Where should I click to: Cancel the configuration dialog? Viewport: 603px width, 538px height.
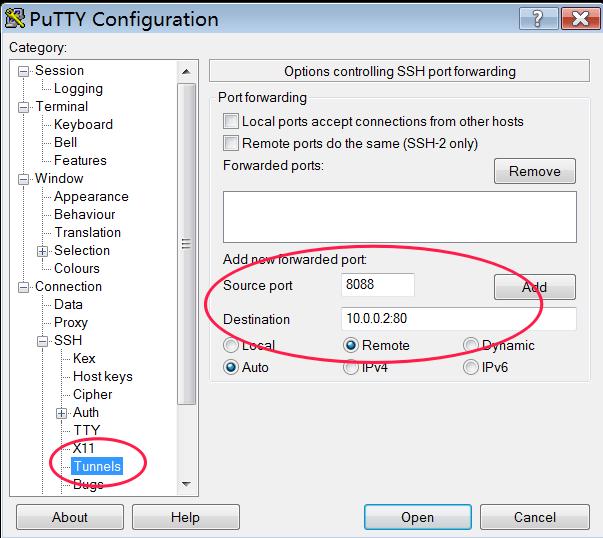coord(535,517)
